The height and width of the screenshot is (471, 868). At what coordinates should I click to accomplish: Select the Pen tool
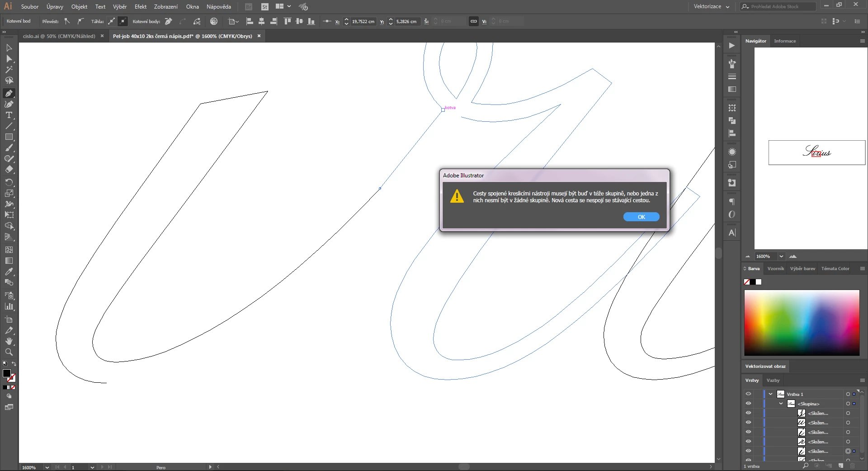pos(9,93)
